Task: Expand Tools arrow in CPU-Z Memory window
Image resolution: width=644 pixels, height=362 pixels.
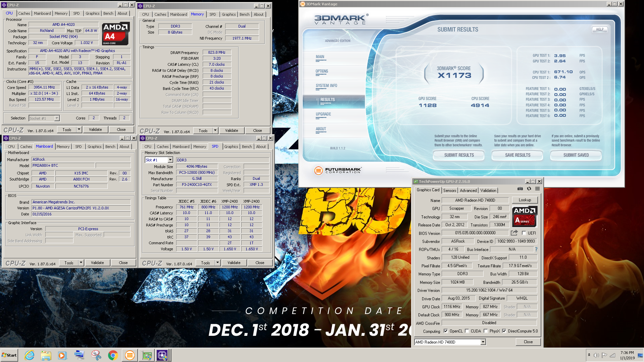Action: pos(215,131)
